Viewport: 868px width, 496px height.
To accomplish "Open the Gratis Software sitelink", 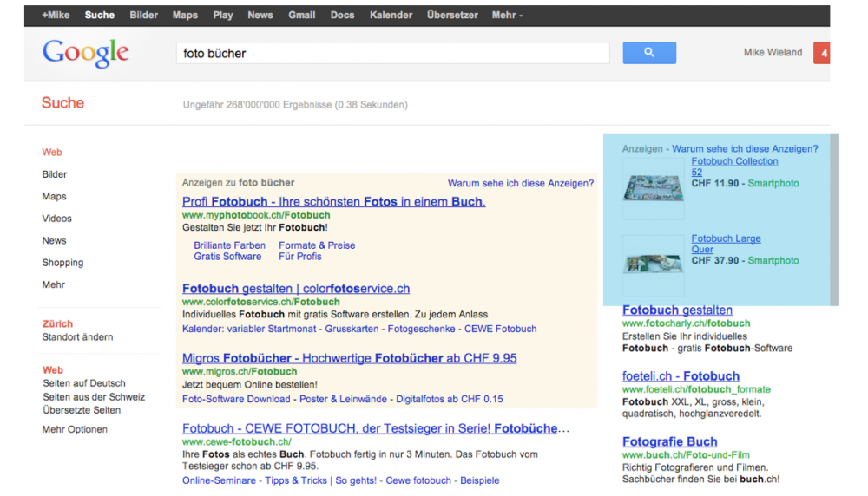I will [227, 257].
